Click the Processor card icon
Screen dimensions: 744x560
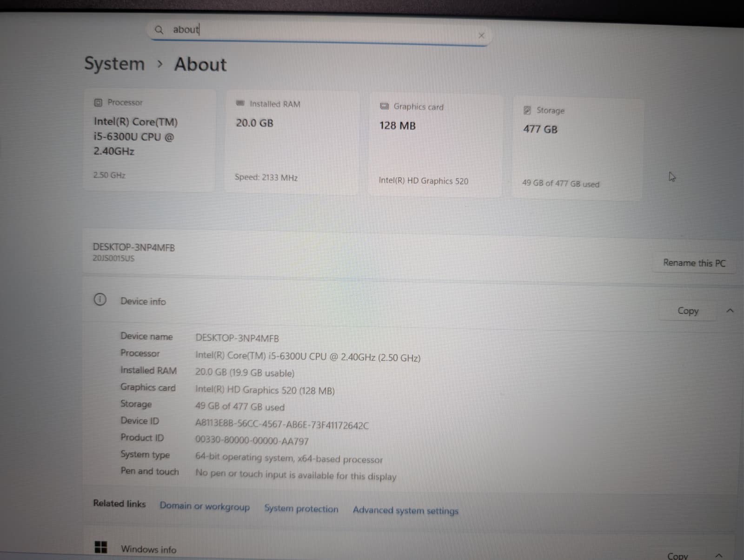pyautogui.click(x=98, y=102)
